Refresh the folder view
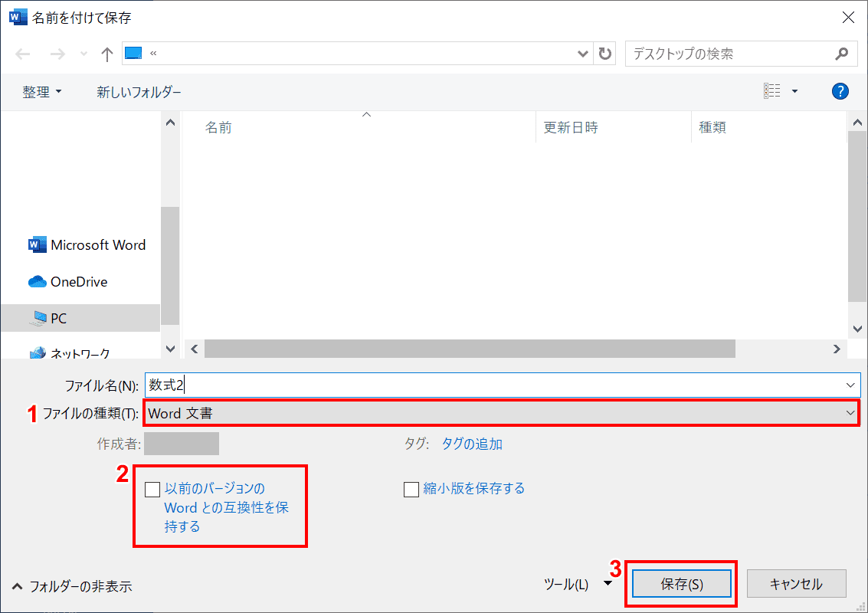The height and width of the screenshot is (613, 868). [604, 54]
